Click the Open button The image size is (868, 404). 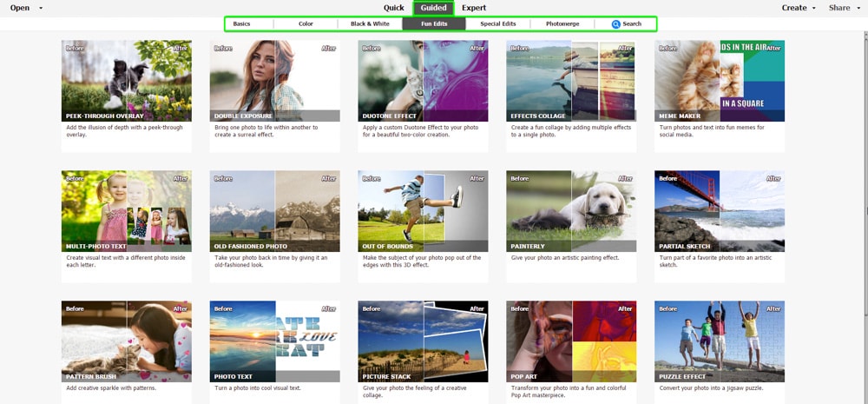[x=20, y=8]
